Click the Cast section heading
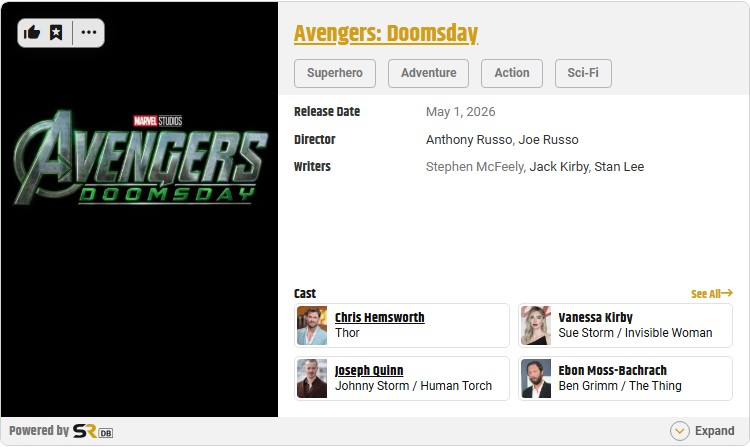The height and width of the screenshot is (447, 750). 305,294
